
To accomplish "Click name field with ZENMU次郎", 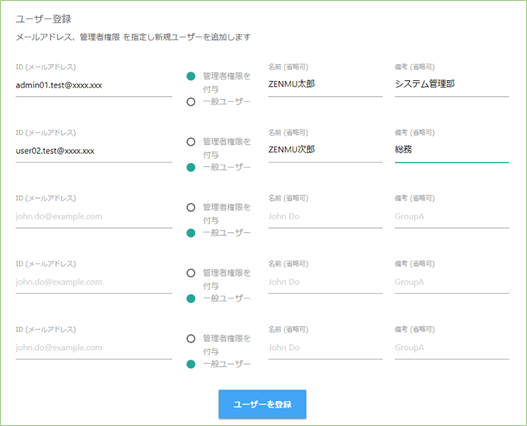I will (x=325, y=150).
